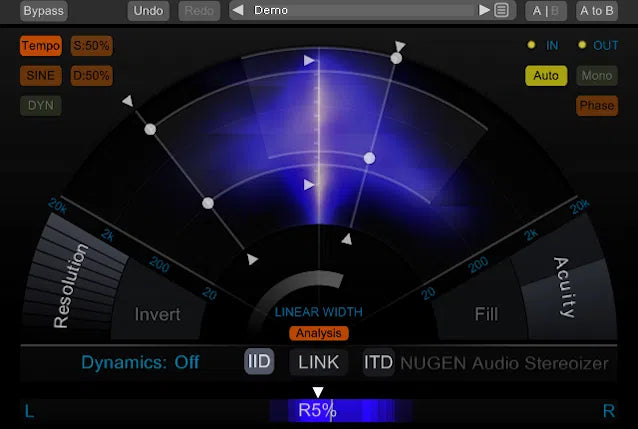Screen dimensions: 638x429
Task: Click the Dynamics: Off label
Action: (x=140, y=362)
